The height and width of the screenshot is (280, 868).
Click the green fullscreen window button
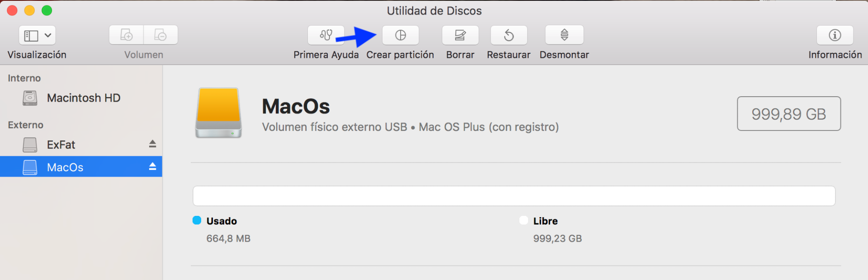pyautogui.click(x=47, y=10)
